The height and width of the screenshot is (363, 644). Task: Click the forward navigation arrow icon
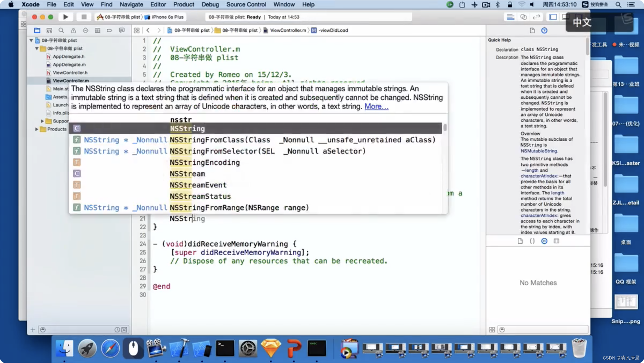click(158, 30)
